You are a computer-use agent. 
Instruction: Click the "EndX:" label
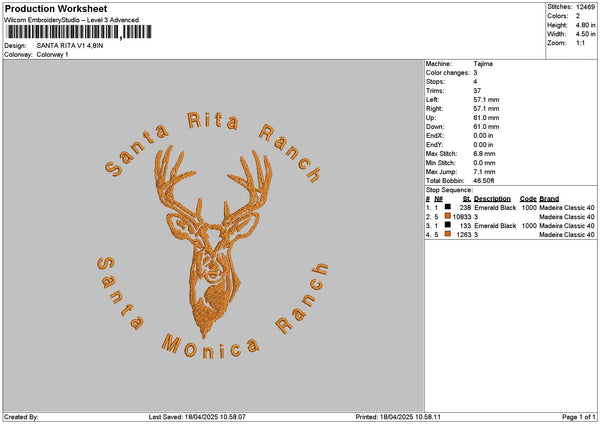click(x=434, y=136)
